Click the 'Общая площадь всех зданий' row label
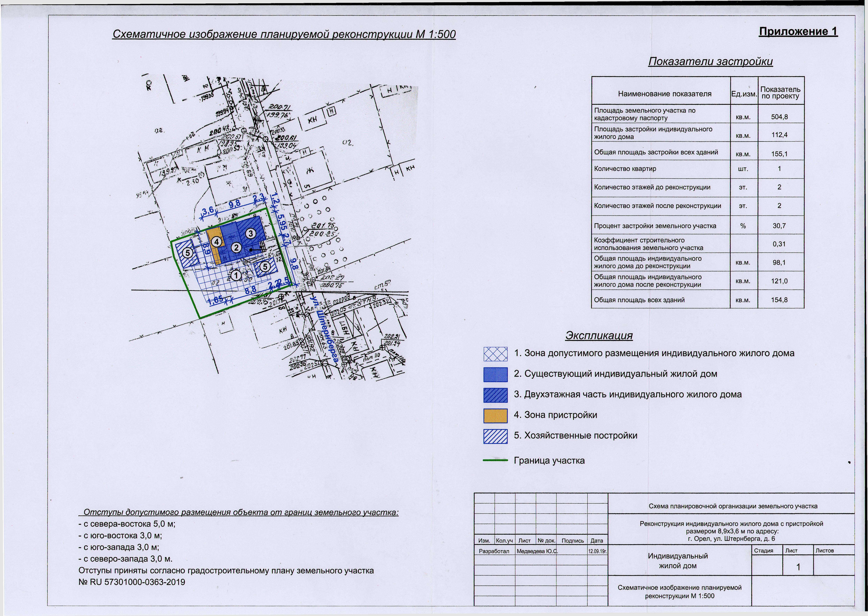The image size is (868, 616). click(639, 300)
